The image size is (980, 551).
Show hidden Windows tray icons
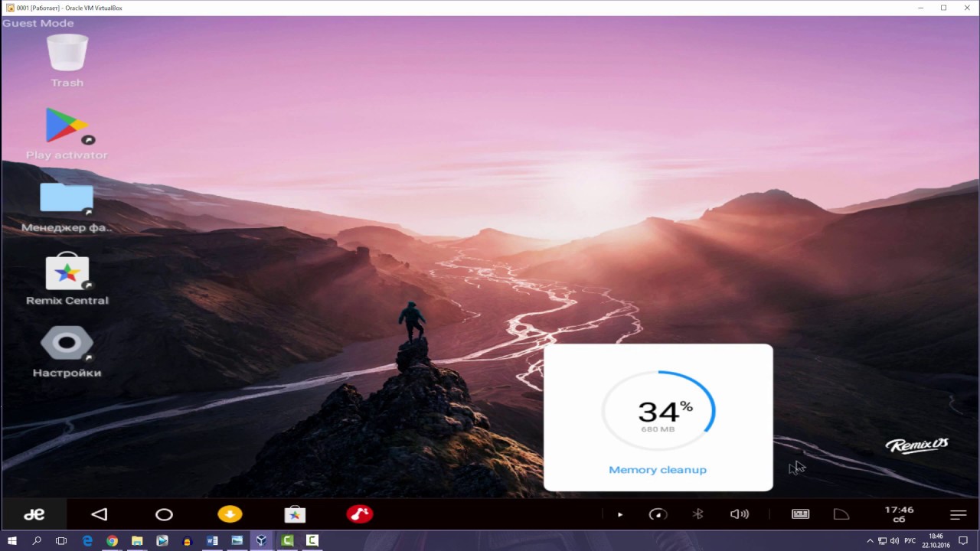870,541
